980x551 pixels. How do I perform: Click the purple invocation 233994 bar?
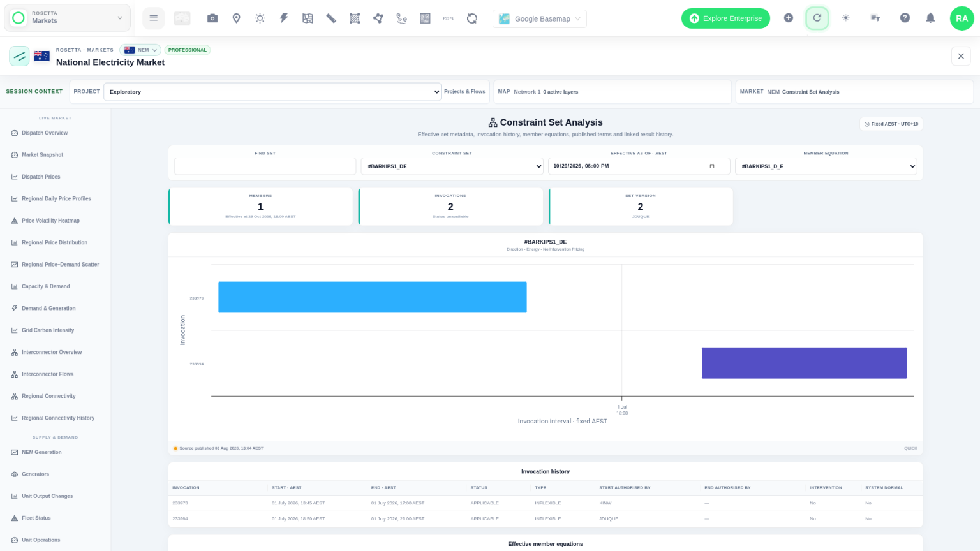805,363
